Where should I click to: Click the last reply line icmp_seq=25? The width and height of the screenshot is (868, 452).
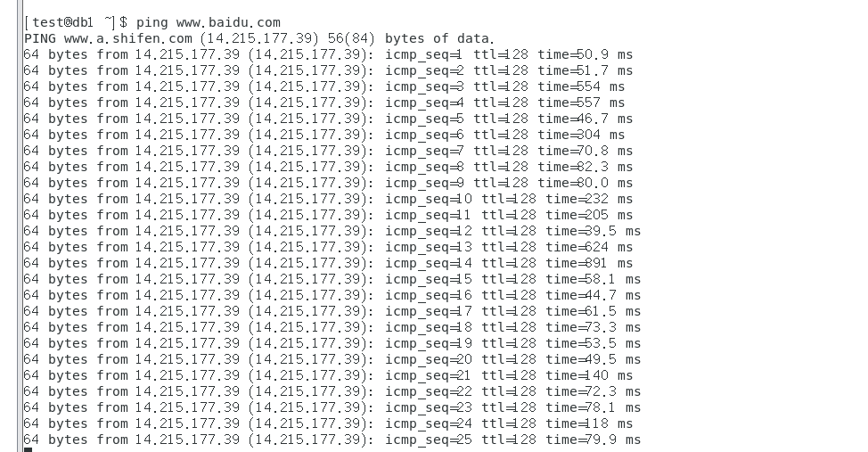click(x=332, y=440)
